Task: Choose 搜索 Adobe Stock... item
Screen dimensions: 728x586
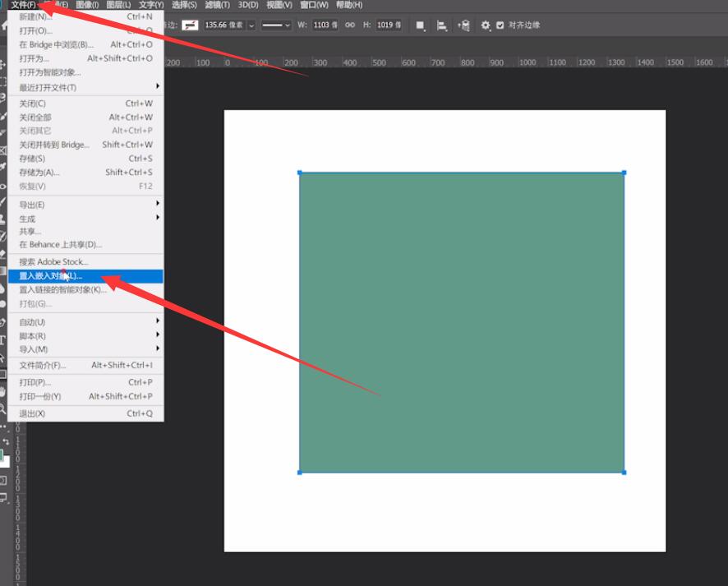Action: click(86, 261)
